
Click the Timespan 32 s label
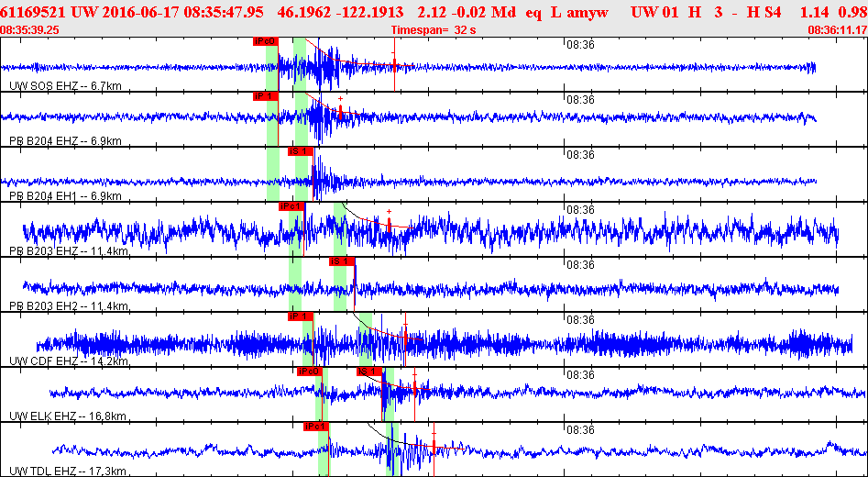pyautogui.click(x=434, y=30)
